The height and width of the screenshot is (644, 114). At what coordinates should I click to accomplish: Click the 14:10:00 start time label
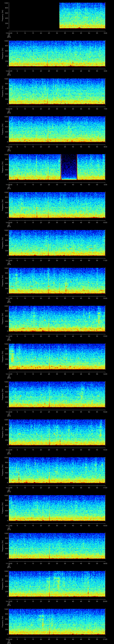[9, 260]
